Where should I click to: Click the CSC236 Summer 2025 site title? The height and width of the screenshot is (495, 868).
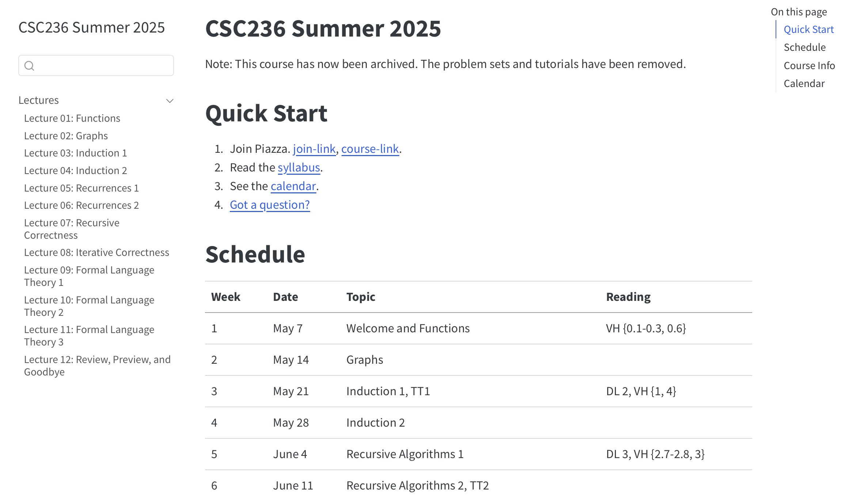91,28
